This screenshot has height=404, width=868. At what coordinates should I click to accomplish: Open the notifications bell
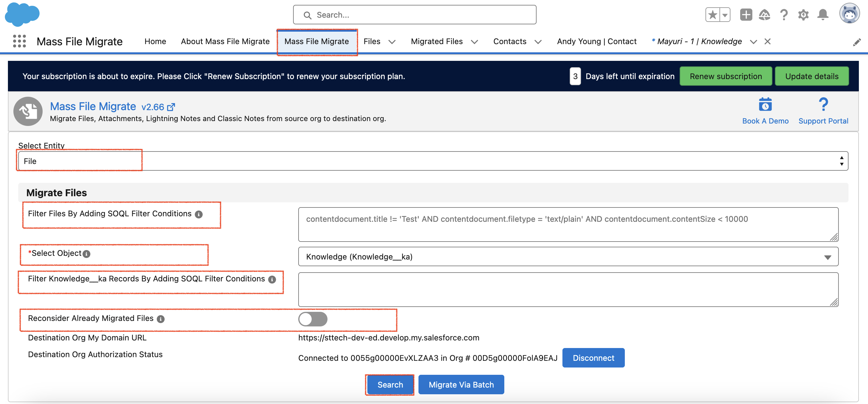823,15
